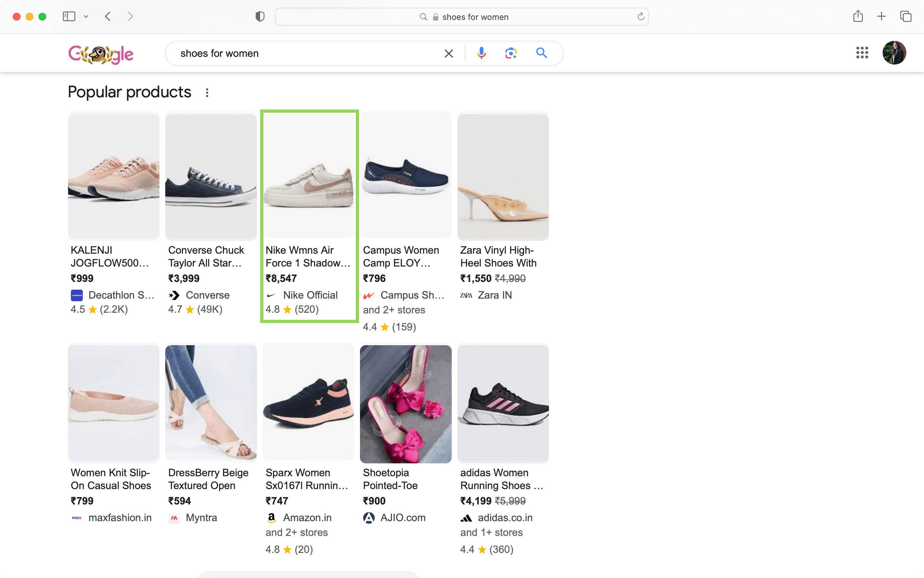Viewport: 924px width, 578px height.
Task: Click the Safari address bar
Action: point(462,17)
